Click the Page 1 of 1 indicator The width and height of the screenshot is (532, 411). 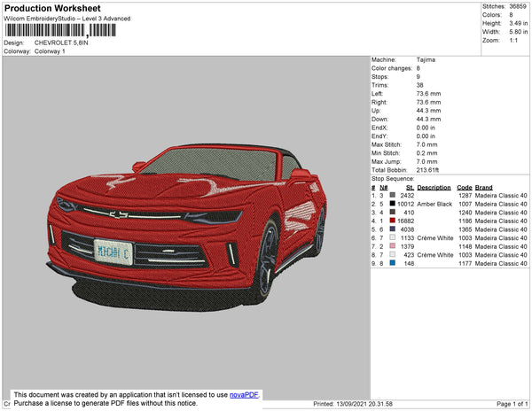click(x=510, y=405)
